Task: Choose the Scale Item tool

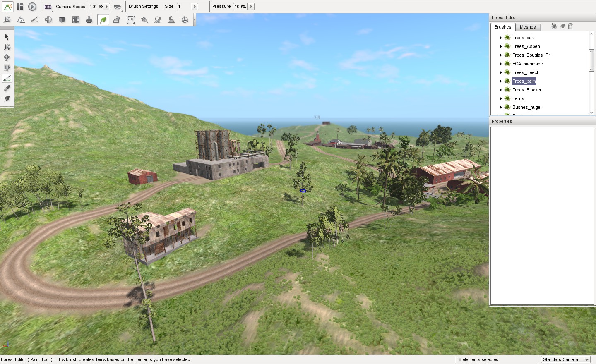Action: point(7,68)
